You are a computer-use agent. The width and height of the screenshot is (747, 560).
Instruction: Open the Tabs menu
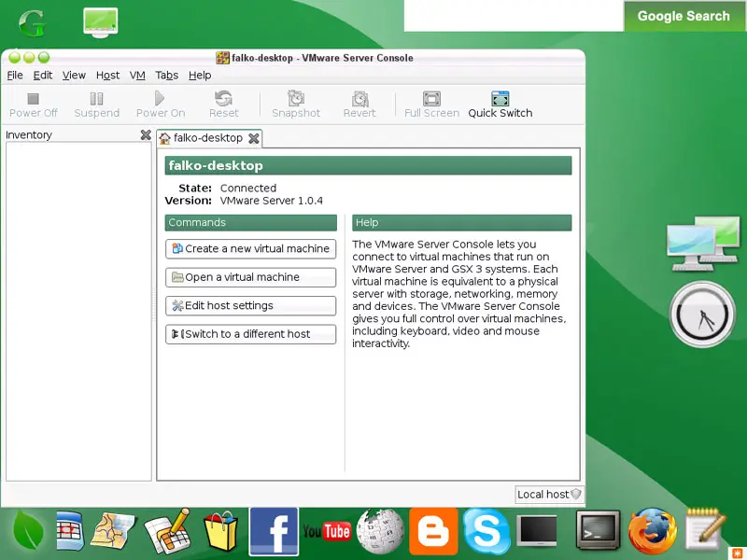pos(167,76)
